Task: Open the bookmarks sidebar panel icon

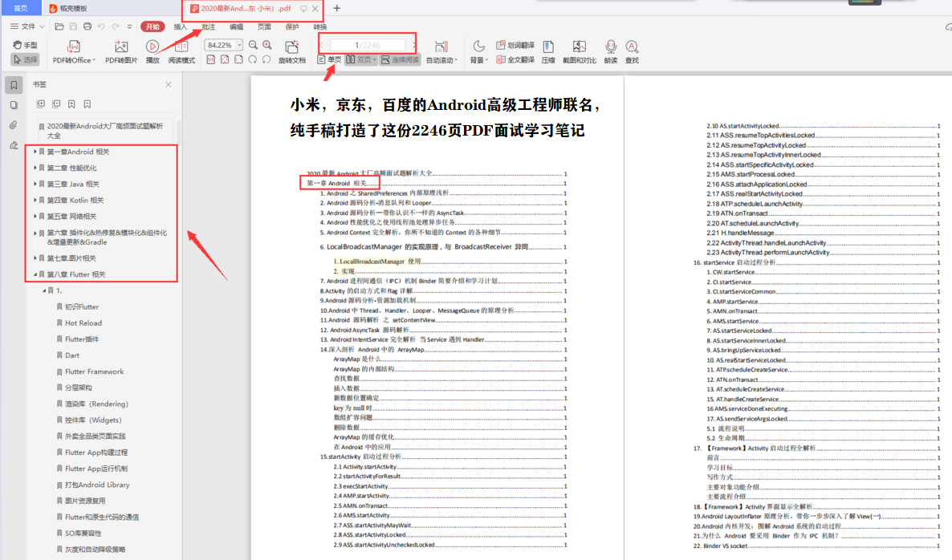Action: [x=14, y=85]
